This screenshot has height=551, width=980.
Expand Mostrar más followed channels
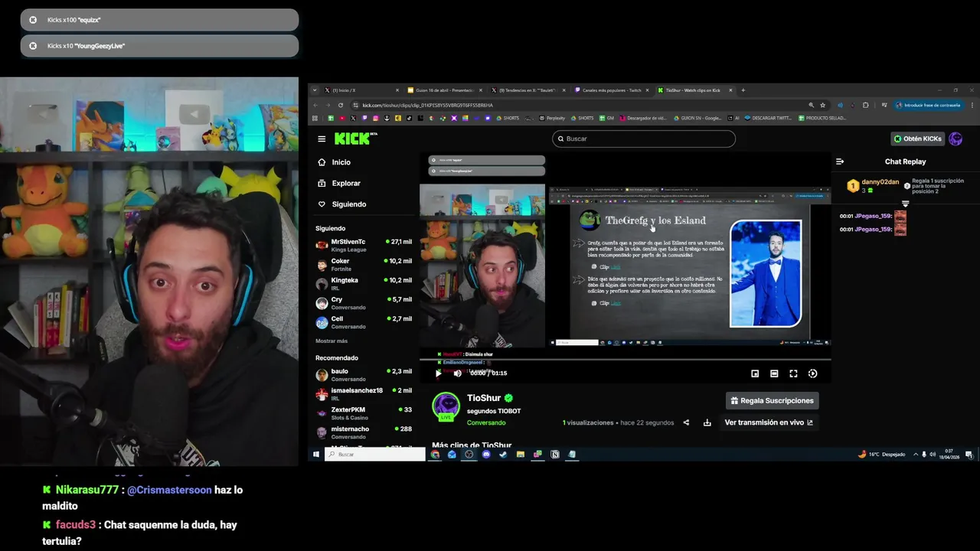332,341
